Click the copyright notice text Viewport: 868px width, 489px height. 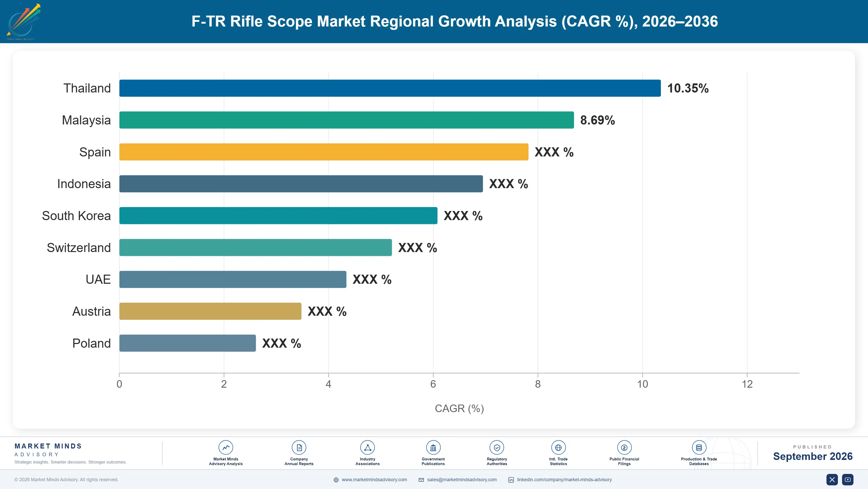coord(66,479)
